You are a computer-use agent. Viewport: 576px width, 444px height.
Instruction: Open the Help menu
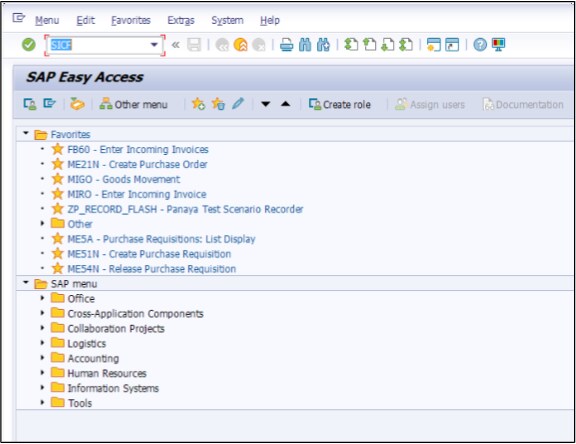[270, 20]
